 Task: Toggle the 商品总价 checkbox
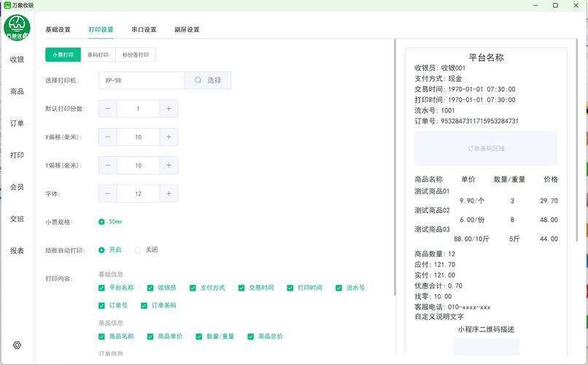pos(250,337)
